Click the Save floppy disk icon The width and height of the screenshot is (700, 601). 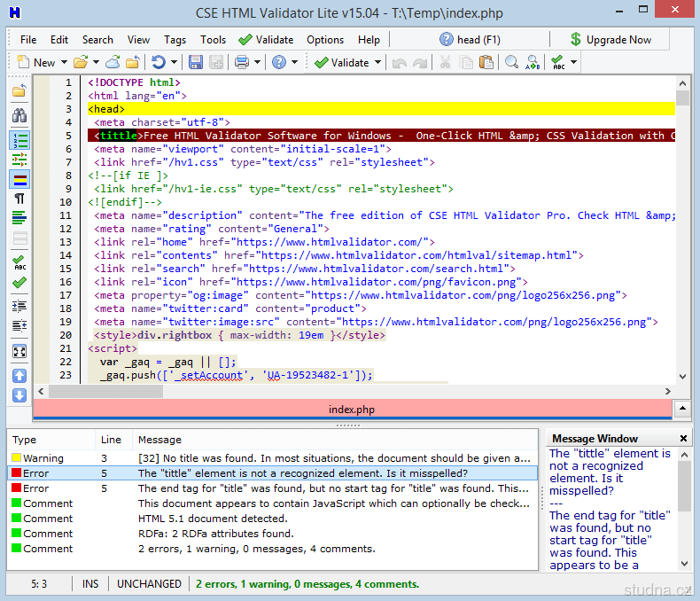pos(195,62)
